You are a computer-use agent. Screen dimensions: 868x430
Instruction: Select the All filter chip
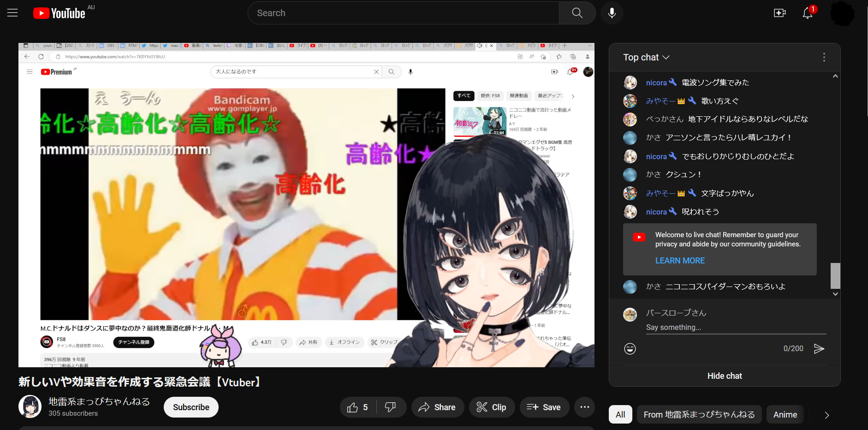(x=621, y=415)
